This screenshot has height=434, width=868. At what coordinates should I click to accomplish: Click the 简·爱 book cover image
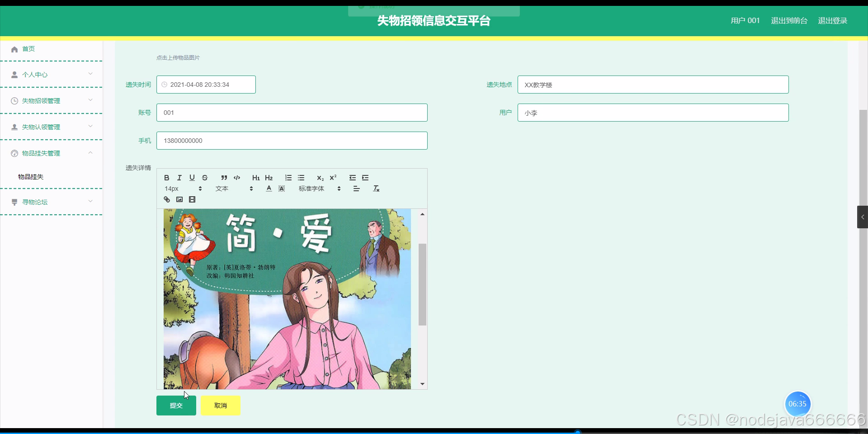pos(287,299)
